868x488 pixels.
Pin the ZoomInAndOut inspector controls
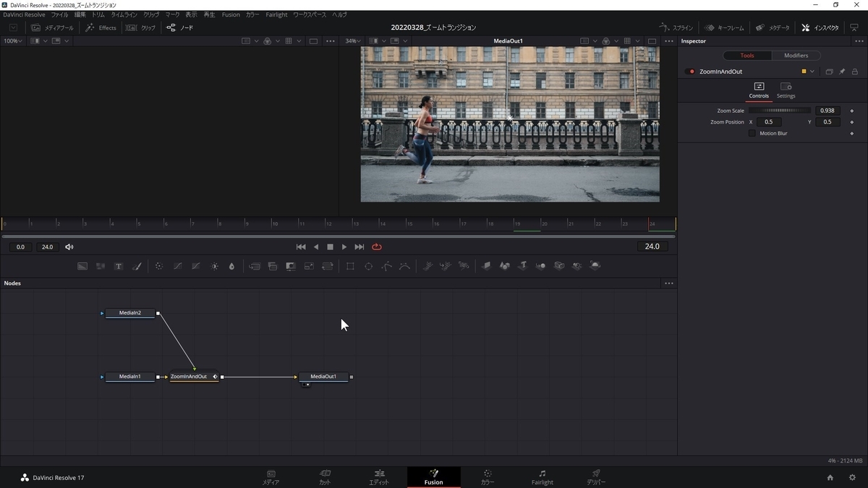coord(842,72)
